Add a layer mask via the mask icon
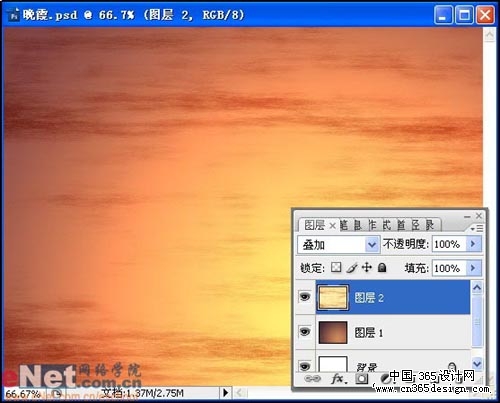 tap(362, 379)
